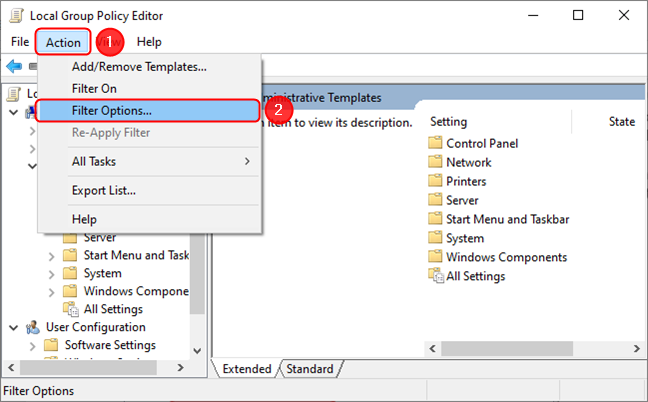Select Software Settings in the tree
The width and height of the screenshot is (648, 402).
pyautogui.click(x=110, y=345)
